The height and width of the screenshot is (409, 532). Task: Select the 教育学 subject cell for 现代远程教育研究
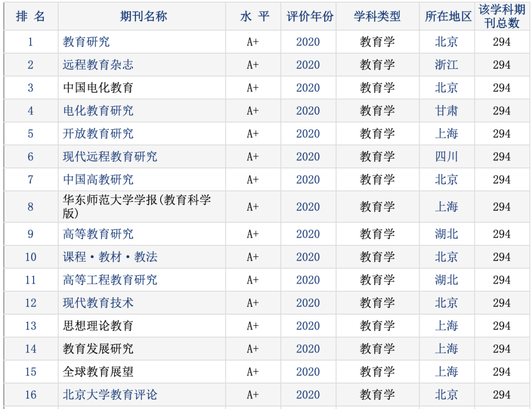377,157
